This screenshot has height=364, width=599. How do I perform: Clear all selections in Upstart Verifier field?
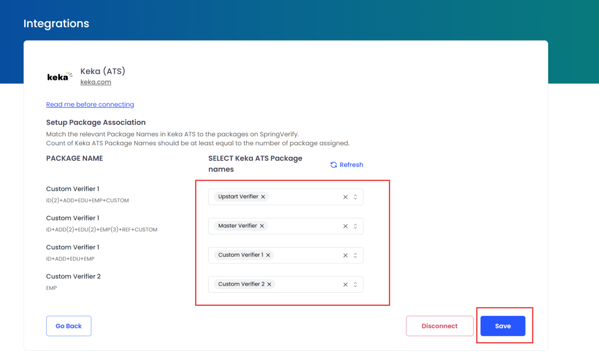[x=345, y=197]
